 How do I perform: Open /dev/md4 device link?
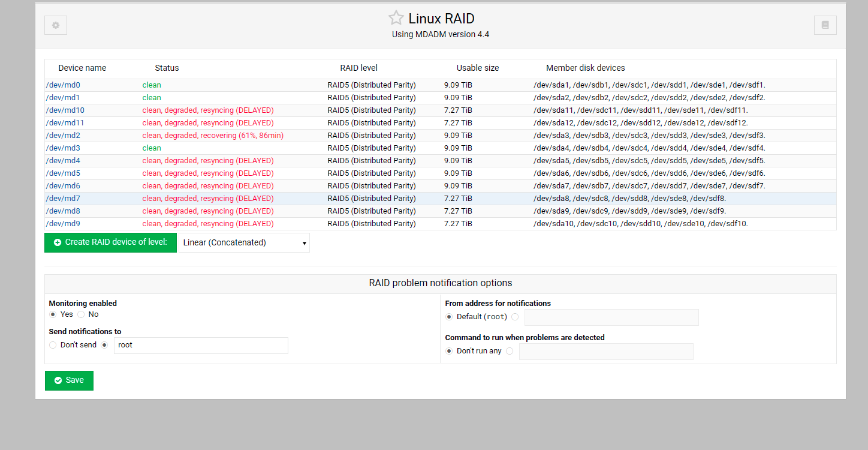[x=63, y=161]
